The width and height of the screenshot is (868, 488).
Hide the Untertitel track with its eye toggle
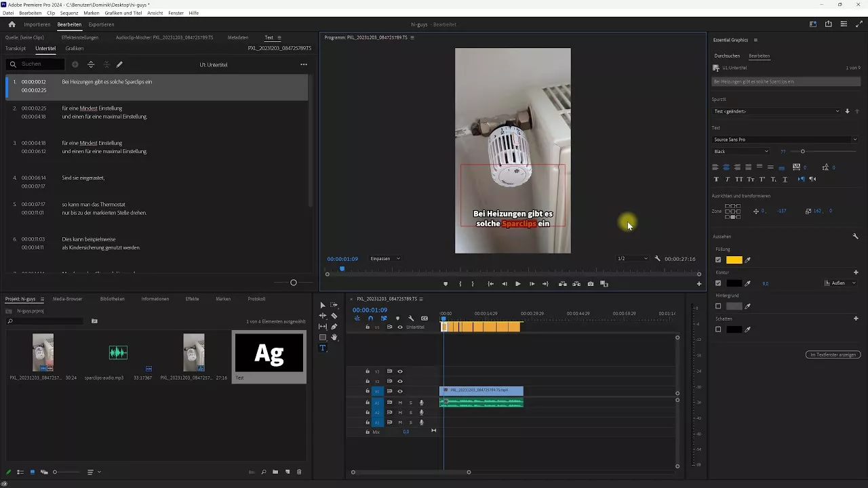coord(399,327)
